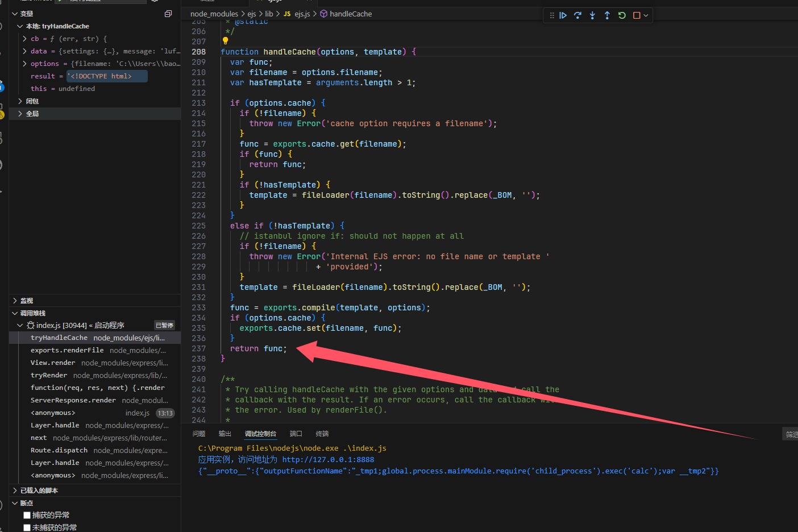Restart the debug session with green icon
Screen dimensions: 798x532
tap(622, 15)
